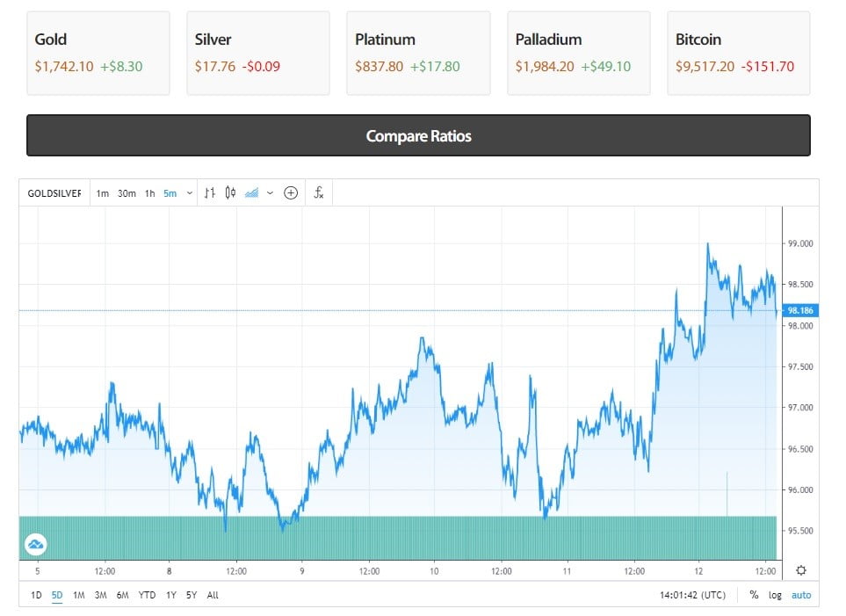Select the area chart style icon

251,193
